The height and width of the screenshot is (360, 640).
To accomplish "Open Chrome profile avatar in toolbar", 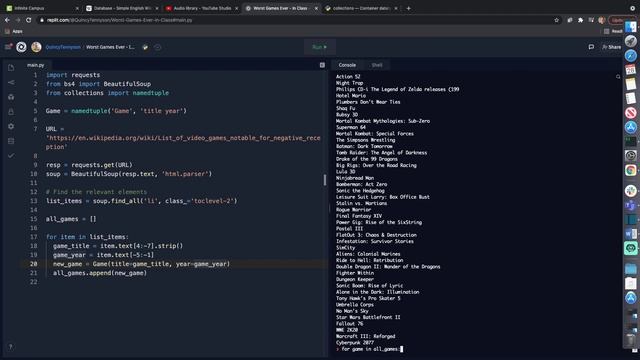I will point(602,20).
